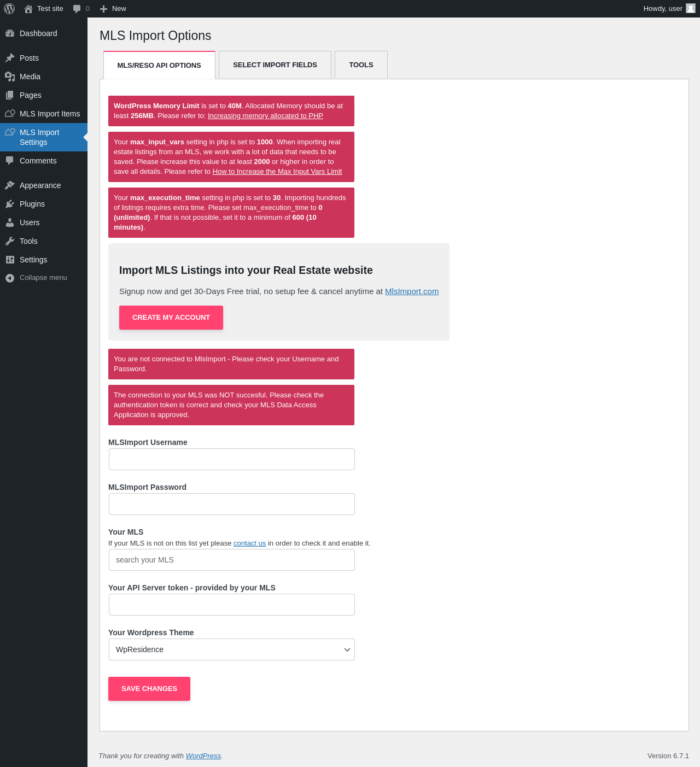Focus the MLSImport Username field
Viewport: 700px width, 767px height.
[232, 459]
